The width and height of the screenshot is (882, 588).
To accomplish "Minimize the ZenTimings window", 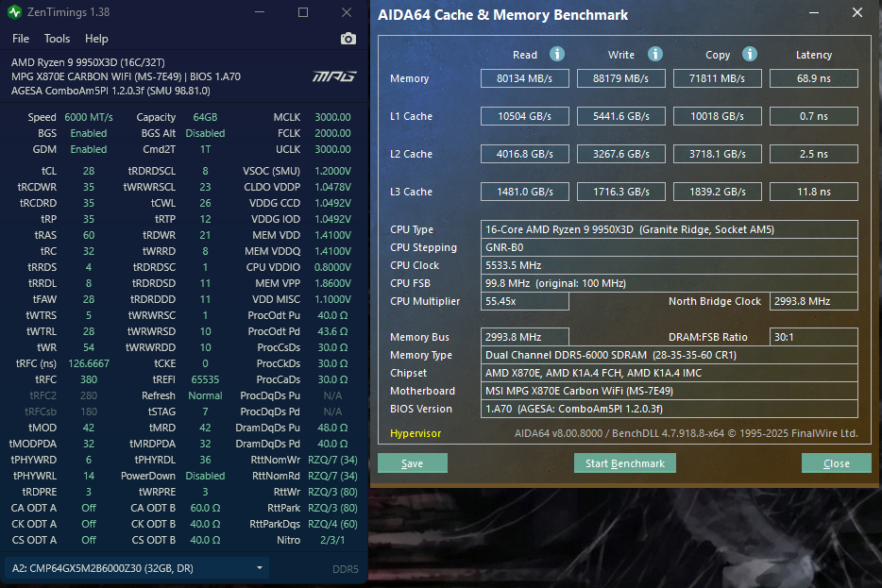I will click(260, 12).
